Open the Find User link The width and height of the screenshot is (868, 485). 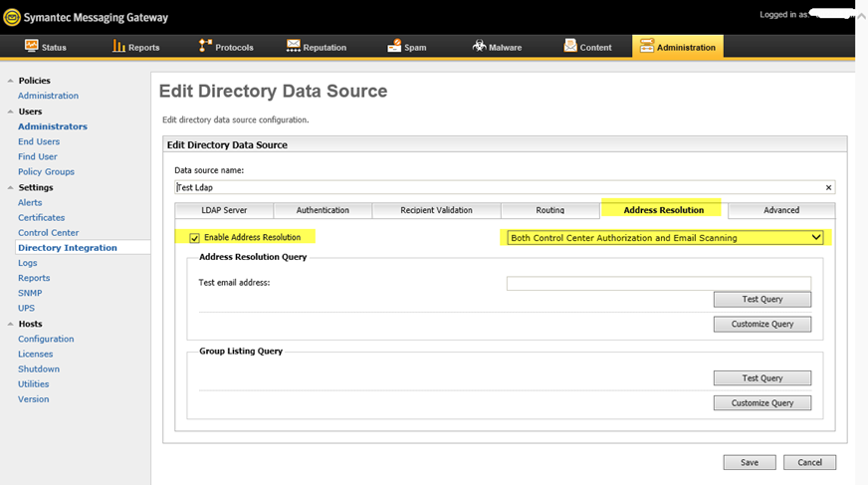(38, 156)
